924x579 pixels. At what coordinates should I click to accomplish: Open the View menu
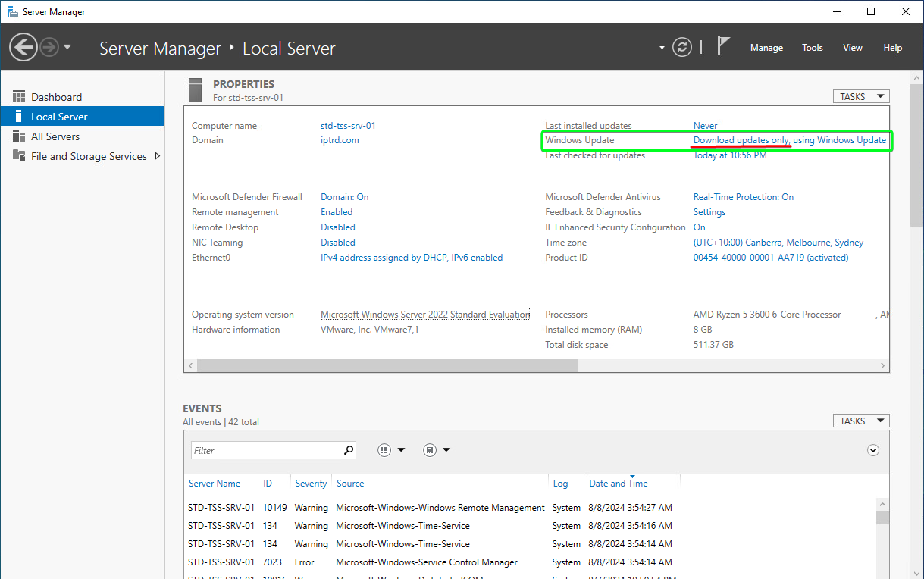853,47
